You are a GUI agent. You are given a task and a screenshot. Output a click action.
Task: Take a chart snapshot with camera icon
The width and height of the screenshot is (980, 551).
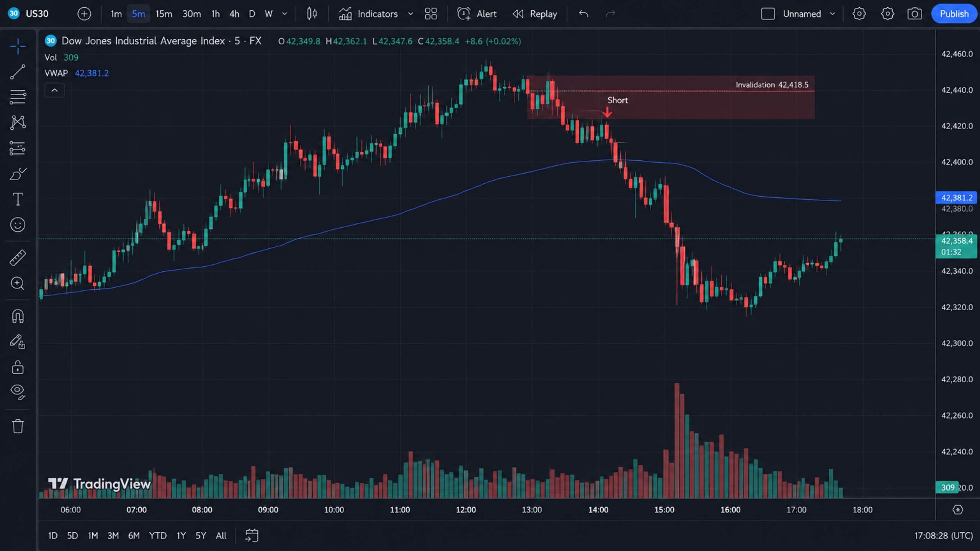(915, 14)
